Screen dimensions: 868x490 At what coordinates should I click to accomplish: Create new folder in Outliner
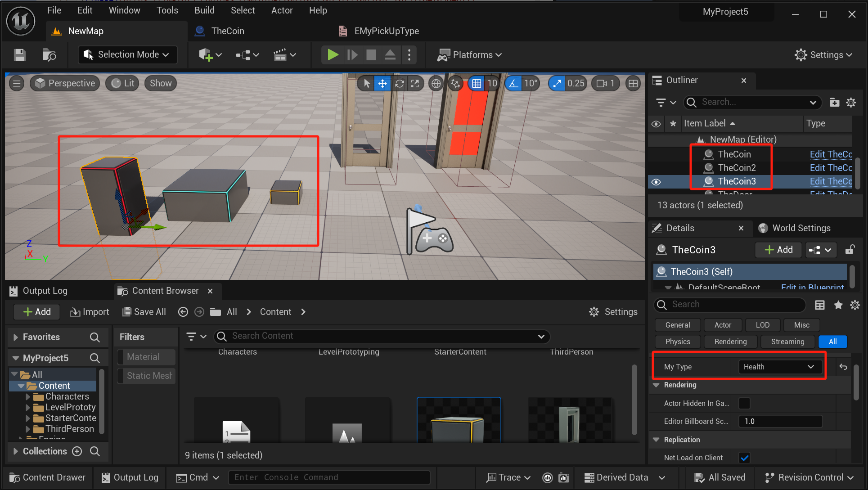[x=834, y=103]
